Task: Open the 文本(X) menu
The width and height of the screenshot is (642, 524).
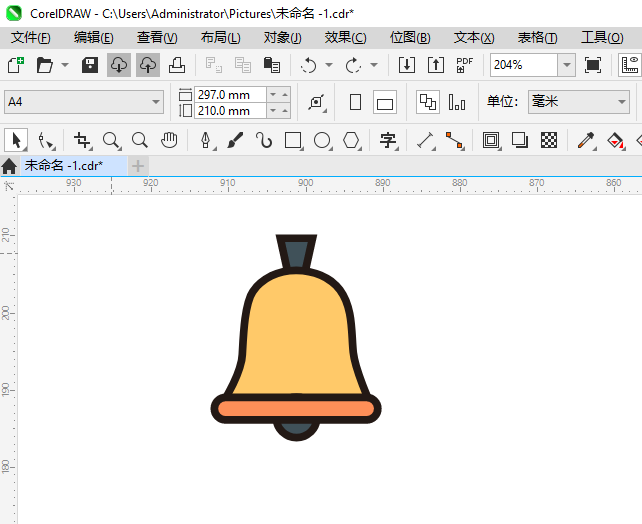Action: pos(474,38)
